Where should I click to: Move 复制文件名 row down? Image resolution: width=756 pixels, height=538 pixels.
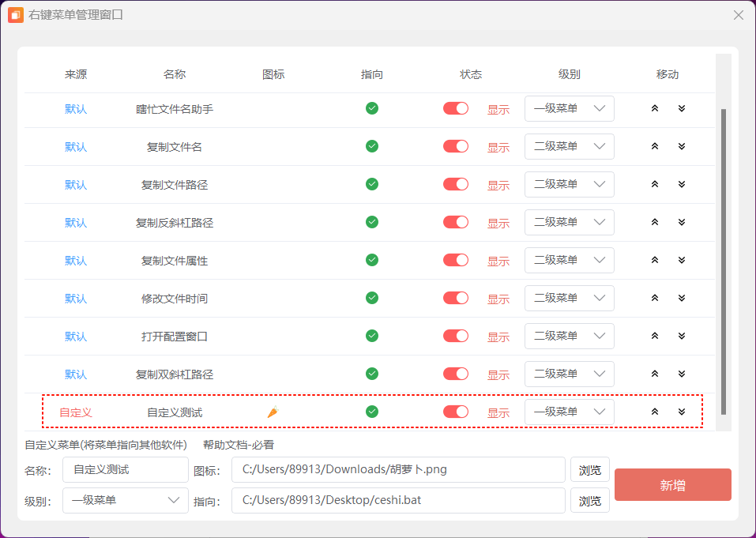point(682,146)
